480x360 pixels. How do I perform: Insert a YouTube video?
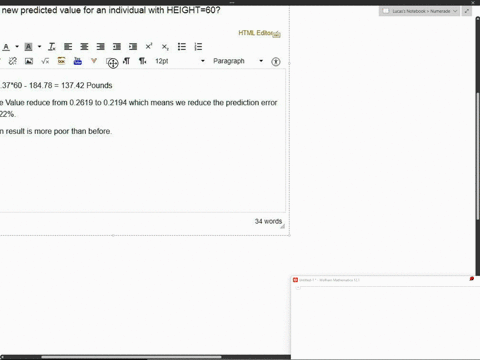coord(78,61)
